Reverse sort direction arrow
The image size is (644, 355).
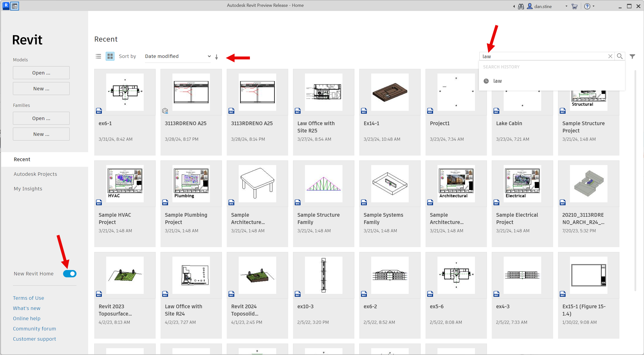pos(217,57)
